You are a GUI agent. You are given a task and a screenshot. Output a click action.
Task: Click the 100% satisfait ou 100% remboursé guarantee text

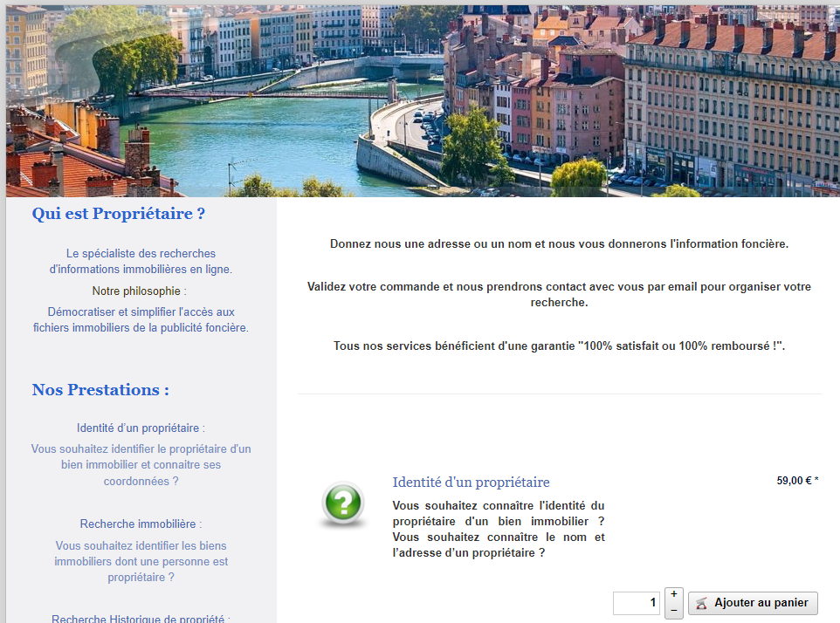[560, 346]
